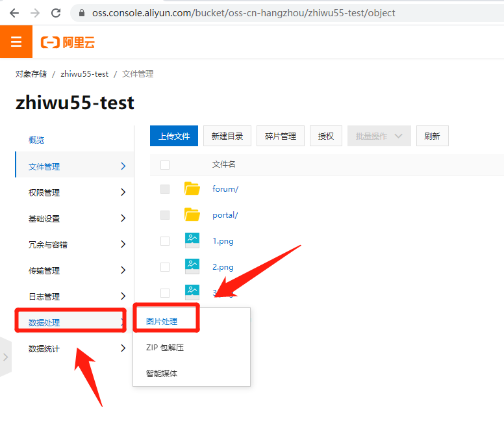Open the 2.png file link

pyautogui.click(x=223, y=267)
